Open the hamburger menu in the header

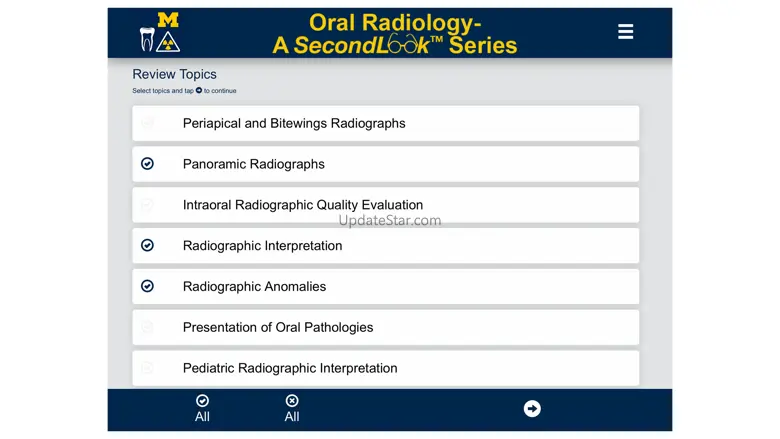625,31
